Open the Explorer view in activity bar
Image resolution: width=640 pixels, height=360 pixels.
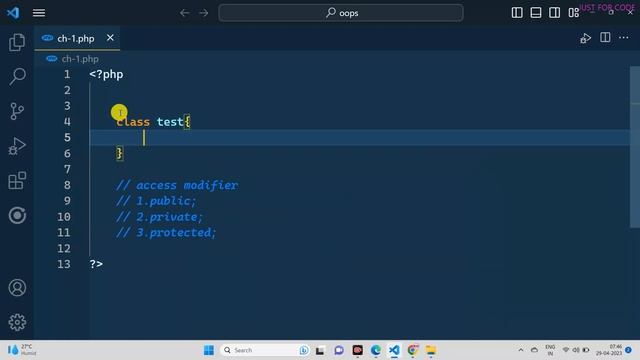pos(17,42)
